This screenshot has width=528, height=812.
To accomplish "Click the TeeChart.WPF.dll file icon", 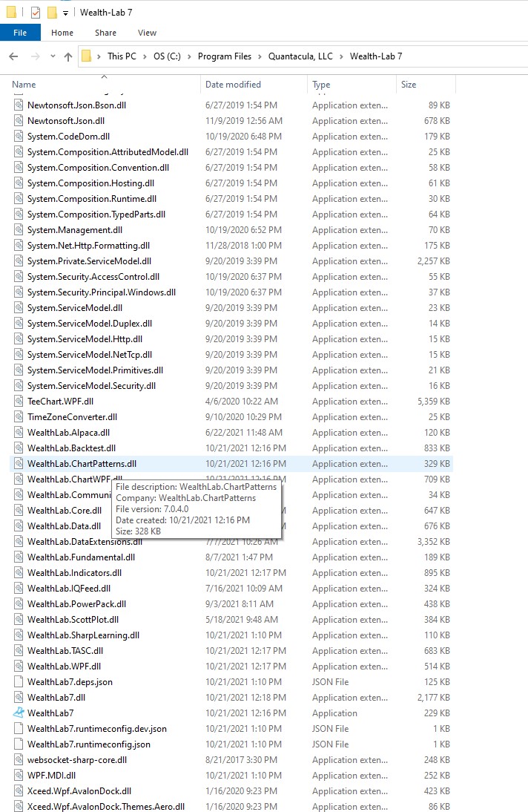I will click(x=19, y=402).
